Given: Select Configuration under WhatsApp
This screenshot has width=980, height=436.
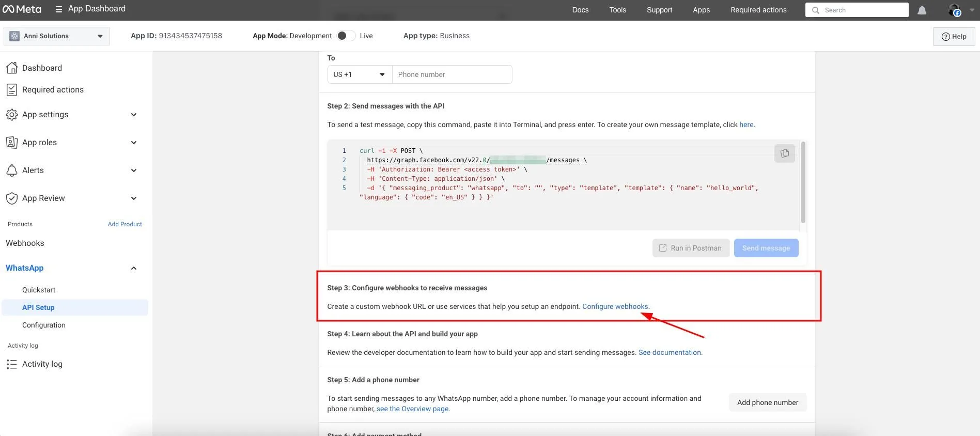Looking at the screenshot, I should coord(44,325).
